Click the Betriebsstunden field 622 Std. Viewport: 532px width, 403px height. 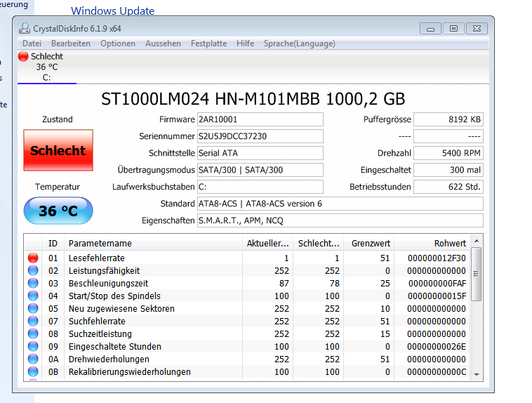pyautogui.click(x=448, y=187)
